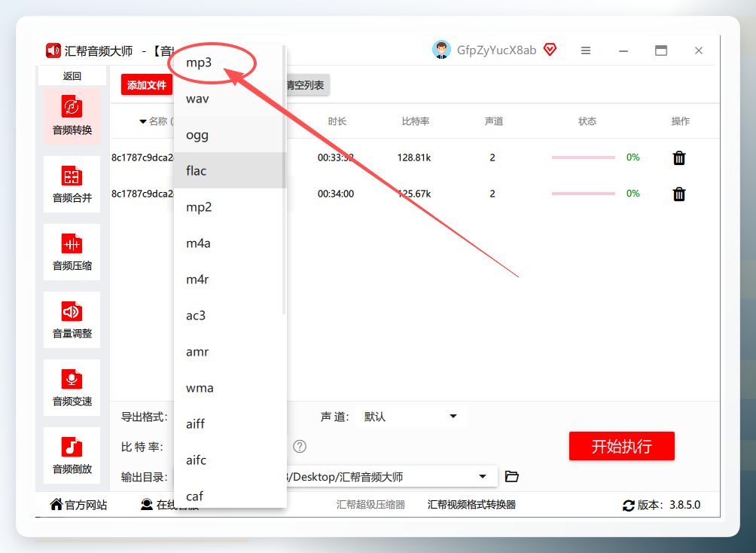Screen dimensions: 756x553
Task: Open the 音频转换 audio conversion tool
Action: tap(72, 116)
